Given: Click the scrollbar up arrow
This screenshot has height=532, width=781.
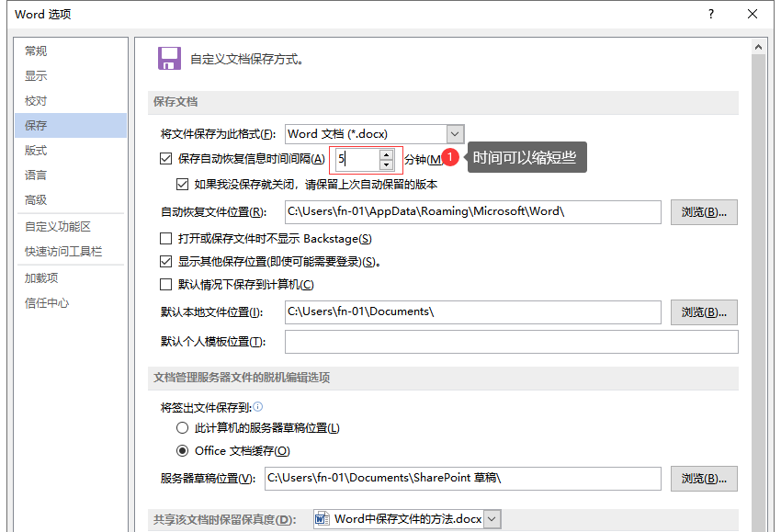Looking at the screenshot, I should pos(759,47).
